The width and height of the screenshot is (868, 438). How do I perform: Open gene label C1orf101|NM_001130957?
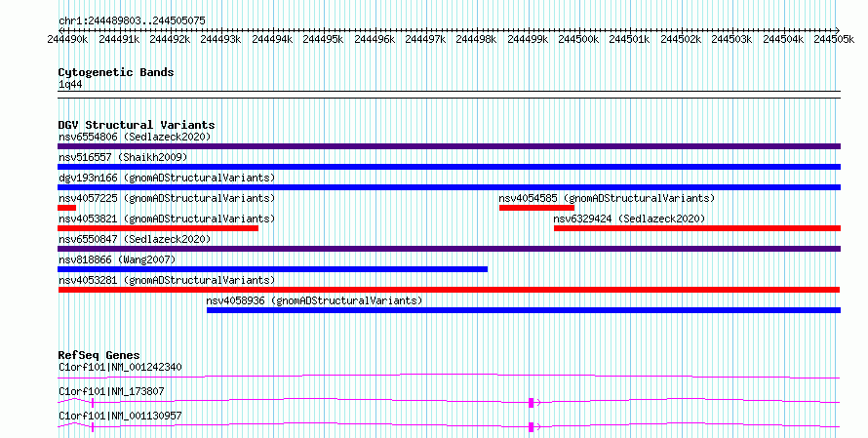tap(120, 416)
